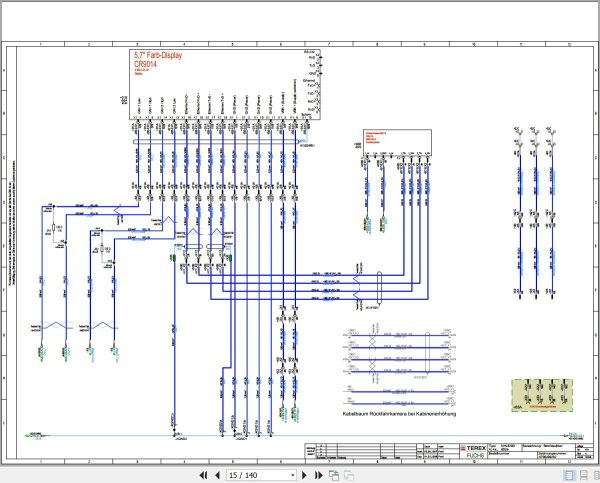Click the CR9014 label in the display box
Viewport: 600px width, 483px height.
click(x=145, y=64)
